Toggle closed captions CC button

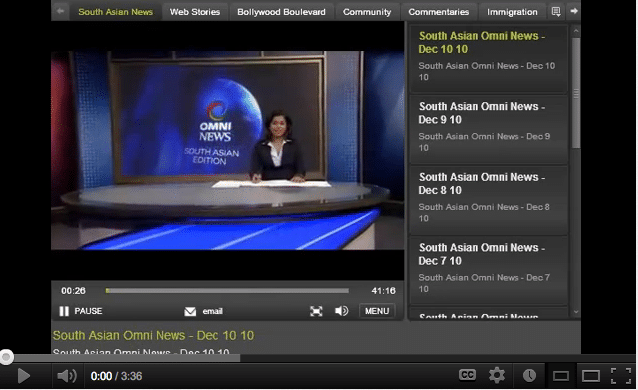(467, 375)
